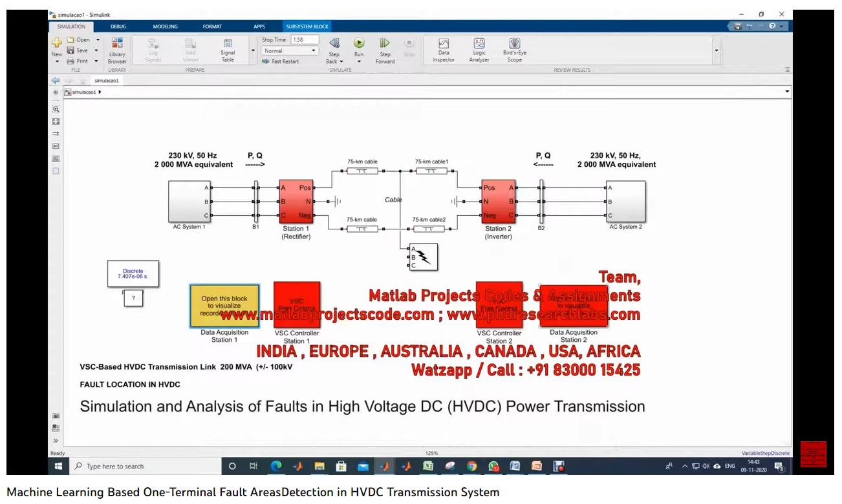Open the Save dropdown arrow

point(96,50)
